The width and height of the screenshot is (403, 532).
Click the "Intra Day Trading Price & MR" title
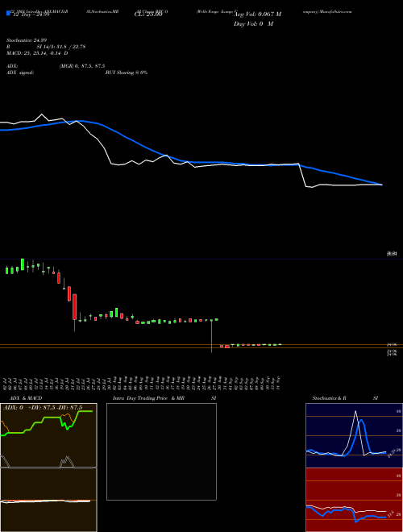point(148,398)
